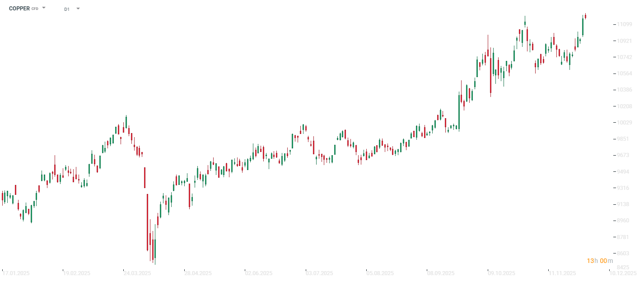644x281 pixels.
Task: Click the 10921 price scale label
Action: pyautogui.click(x=625, y=41)
